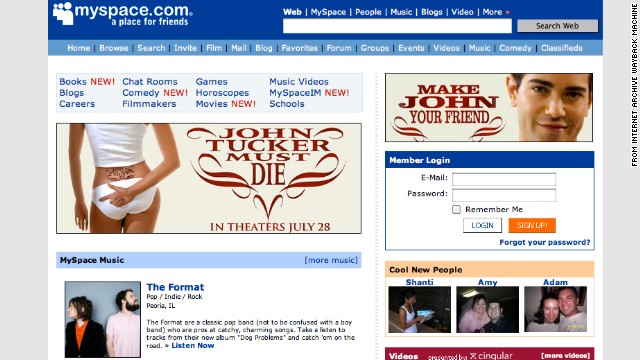This screenshot has width=640, height=360.
Task: Select the Video search tab
Action: tap(462, 12)
